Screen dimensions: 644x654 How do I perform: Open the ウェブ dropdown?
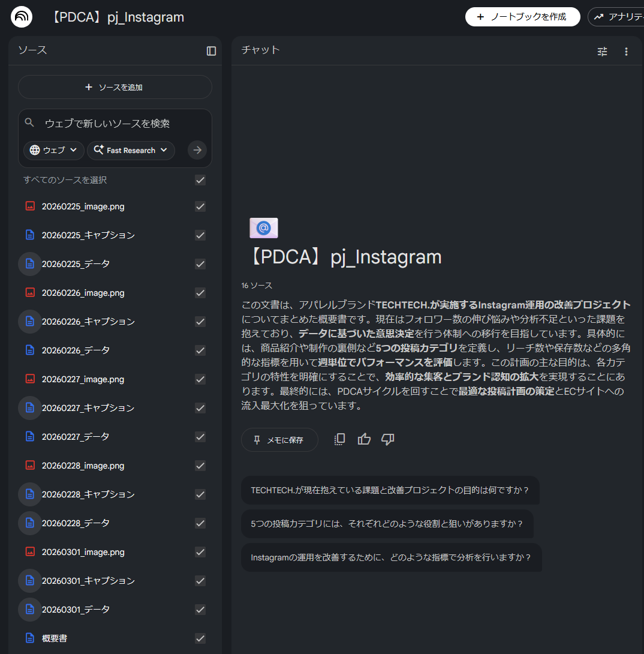(53, 150)
